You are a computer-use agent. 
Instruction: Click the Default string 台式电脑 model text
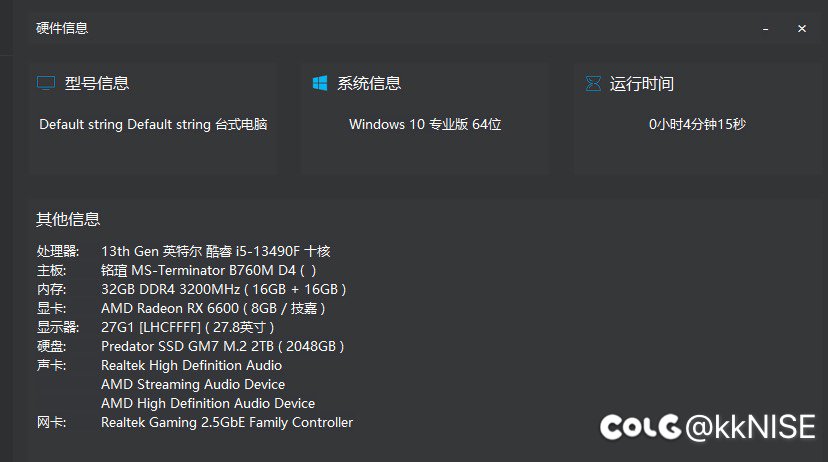tap(153, 125)
